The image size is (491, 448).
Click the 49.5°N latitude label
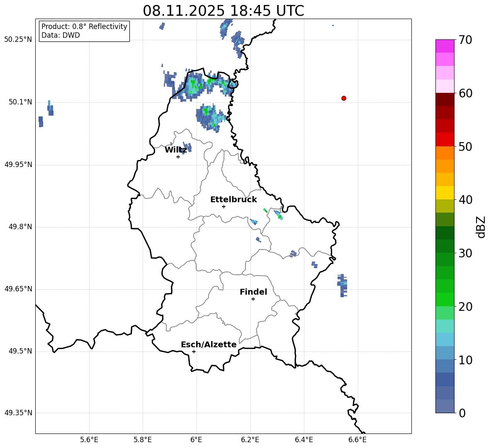(20, 351)
